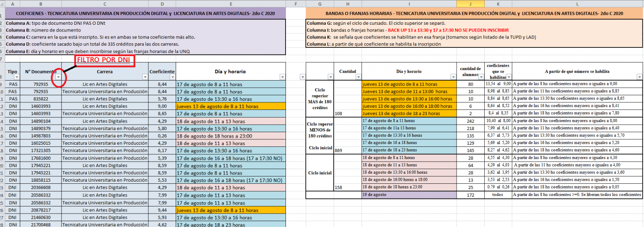This screenshot has width=644, height=227.
Task: Open the coeficientes que se habilitan filter
Action: (x=509, y=77)
